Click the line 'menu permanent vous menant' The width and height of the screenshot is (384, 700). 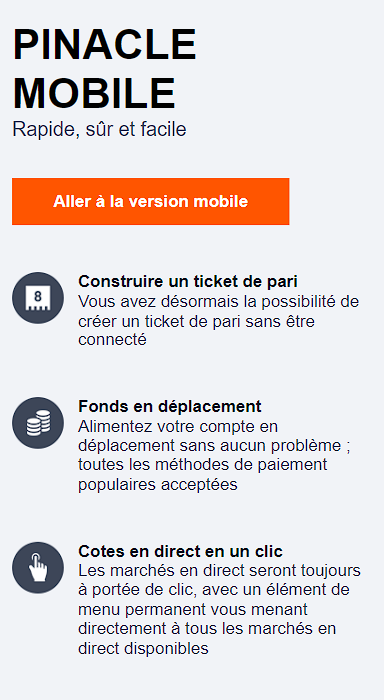193,609
